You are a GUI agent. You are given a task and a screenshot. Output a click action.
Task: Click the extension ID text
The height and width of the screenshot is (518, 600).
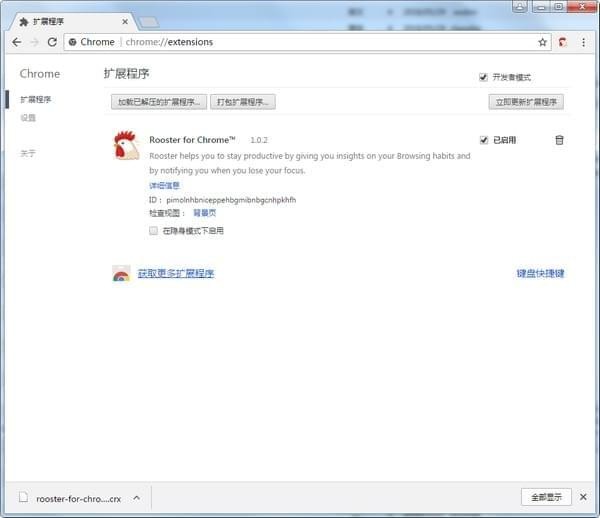point(231,200)
